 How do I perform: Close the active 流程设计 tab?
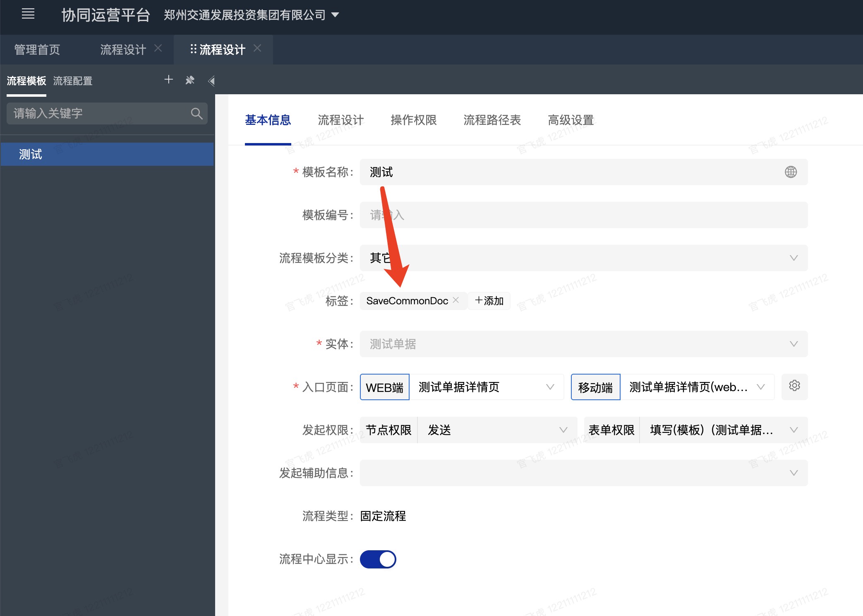(257, 48)
